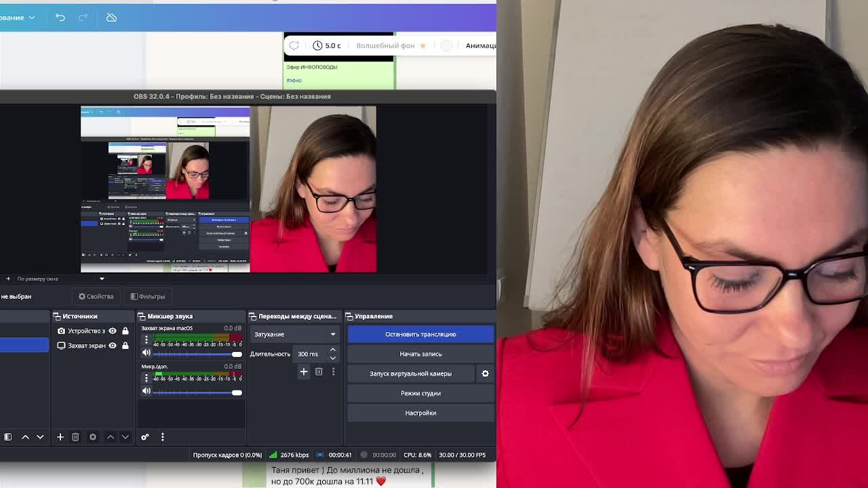Image resolution: width=868 pixels, height=488 pixels.
Task: Click the Волшебный фон option
Action: [x=391, y=45]
